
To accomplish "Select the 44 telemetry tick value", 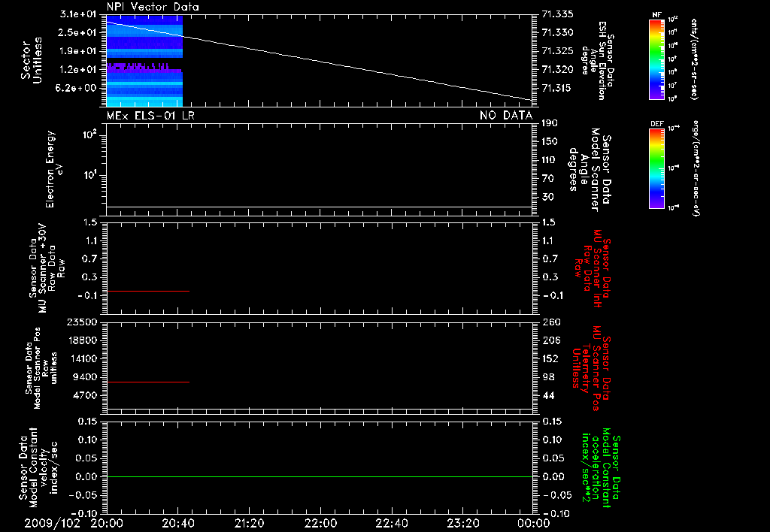I will [548, 395].
